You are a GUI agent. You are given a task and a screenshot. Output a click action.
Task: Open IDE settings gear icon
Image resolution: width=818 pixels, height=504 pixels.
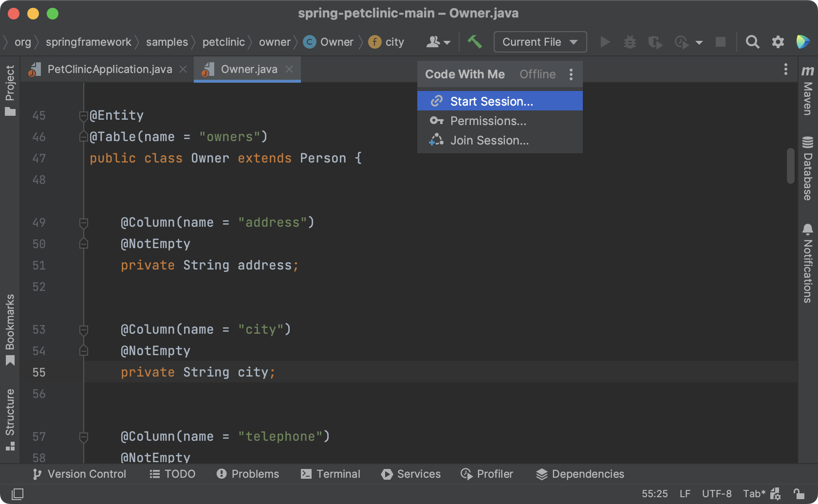pos(778,42)
